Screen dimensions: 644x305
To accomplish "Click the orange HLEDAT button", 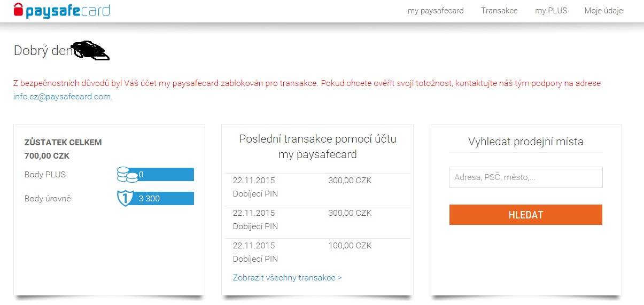I will click(x=525, y=215).
